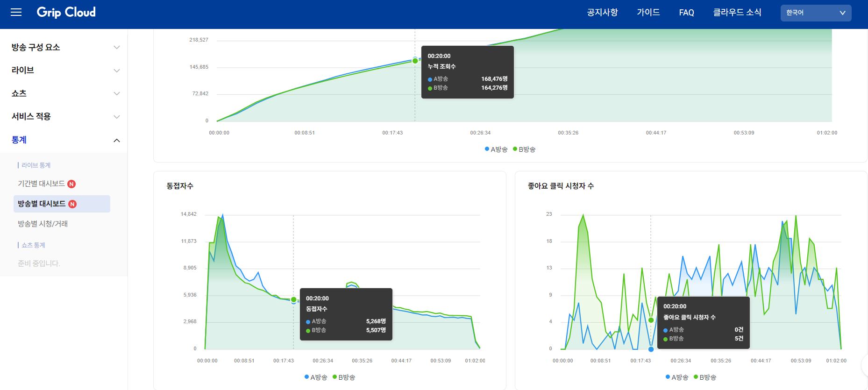Expand the 쇼츠 sidebar section chevron
Screen dimensions: 868x390
[117, 93]
